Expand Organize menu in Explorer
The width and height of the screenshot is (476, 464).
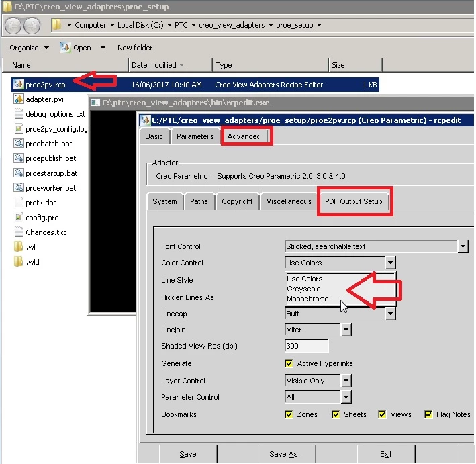point(29,48)
